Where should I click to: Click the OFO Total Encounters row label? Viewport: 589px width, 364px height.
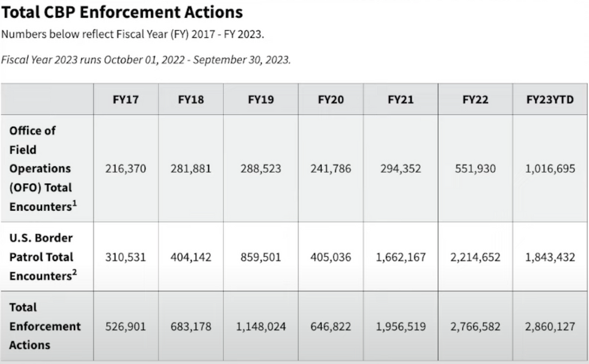[x=43, y=169]
